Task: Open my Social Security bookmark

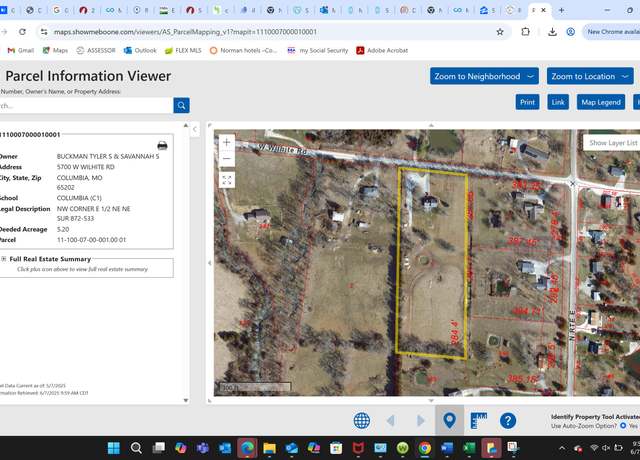Action: tap(318, 51)
